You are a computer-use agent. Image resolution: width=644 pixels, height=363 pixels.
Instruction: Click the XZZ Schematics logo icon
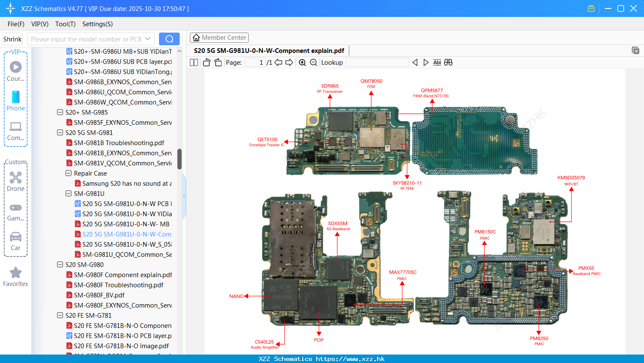pos(11,8)
